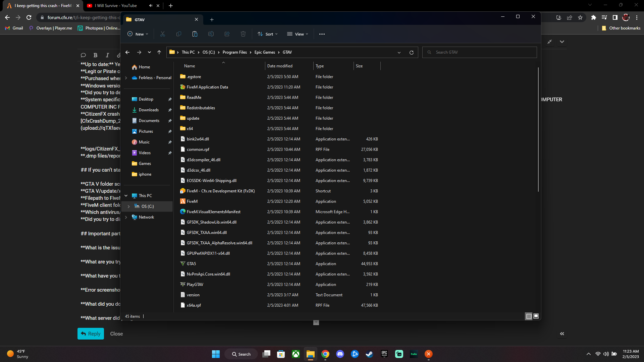Click the Delete trash icon in Explorer
The image size is (644, 362).
coord(243,34)
